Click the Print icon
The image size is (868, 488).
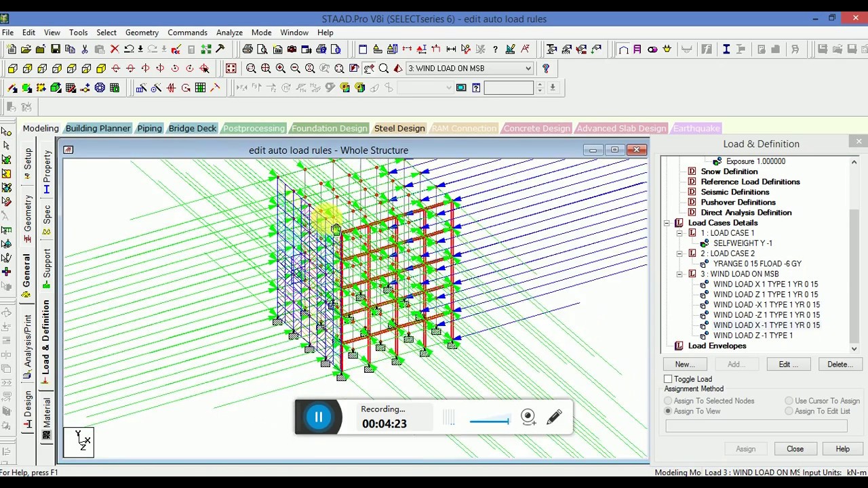[x=248, y=49]
